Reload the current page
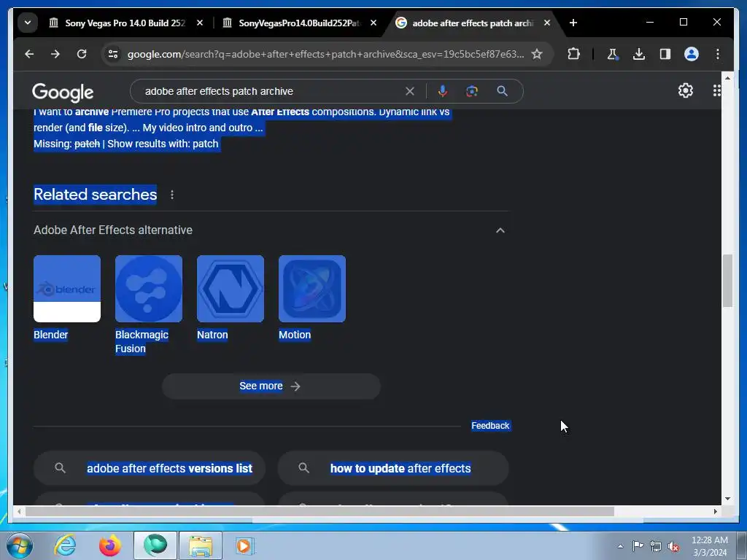747x560 pixels. [x=82, y=54]
